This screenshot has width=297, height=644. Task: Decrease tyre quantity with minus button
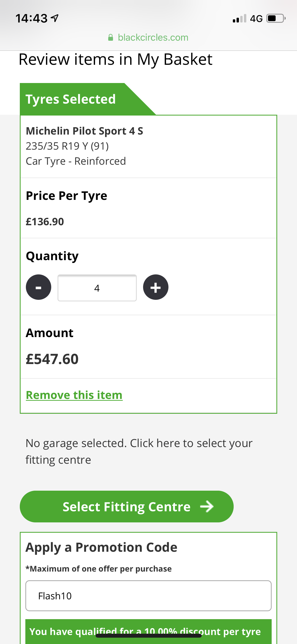(39, 287)
